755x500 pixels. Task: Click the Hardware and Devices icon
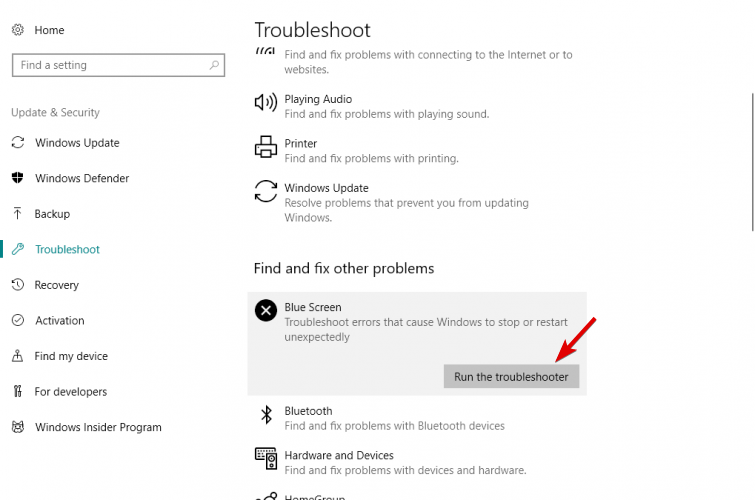[266, 459]
